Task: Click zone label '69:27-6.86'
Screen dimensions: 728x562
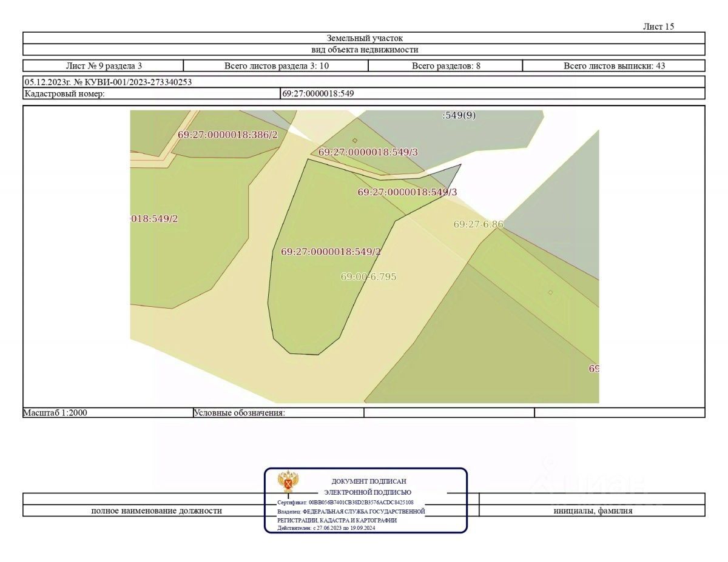Action: (479, 224)
